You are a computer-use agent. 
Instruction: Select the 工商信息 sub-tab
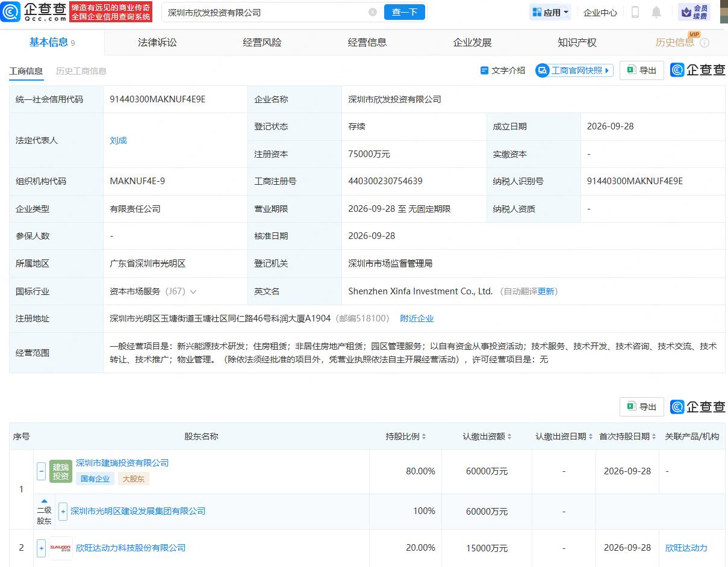point(26,71)
